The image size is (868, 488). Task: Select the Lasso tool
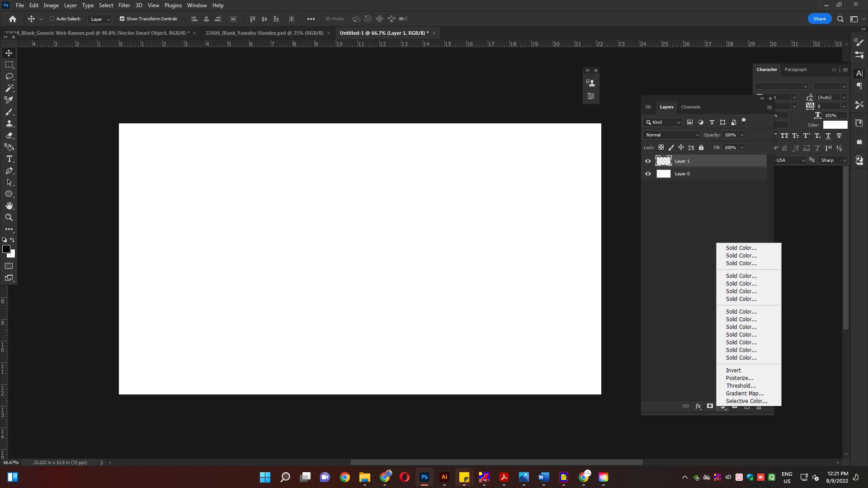[9, 76]
